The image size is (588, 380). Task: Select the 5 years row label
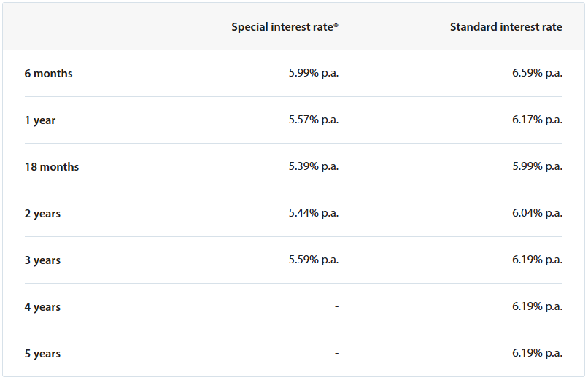coord(42,354)
